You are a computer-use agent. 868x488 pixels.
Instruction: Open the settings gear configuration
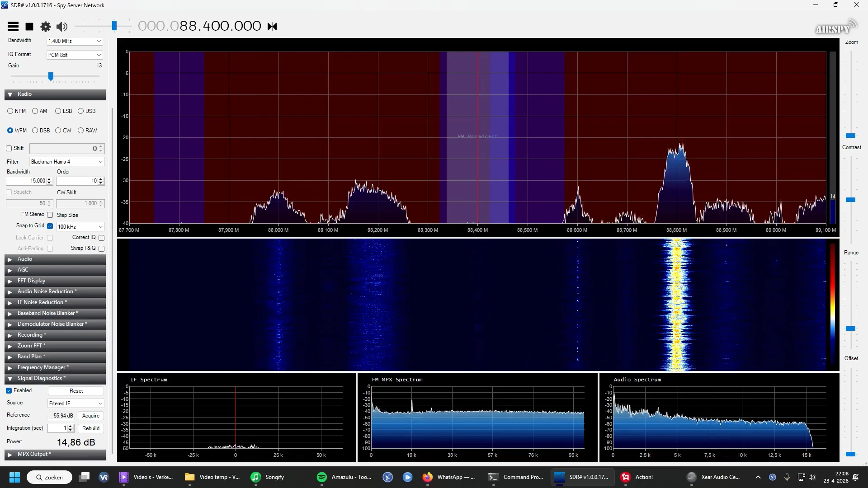pyautogui.click(x=46, y=27)
